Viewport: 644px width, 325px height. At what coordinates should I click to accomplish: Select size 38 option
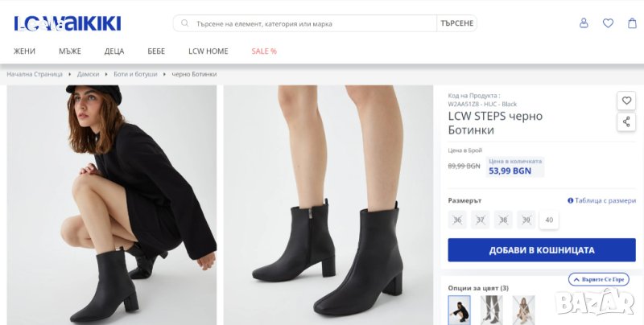click(x=503, y=220)
